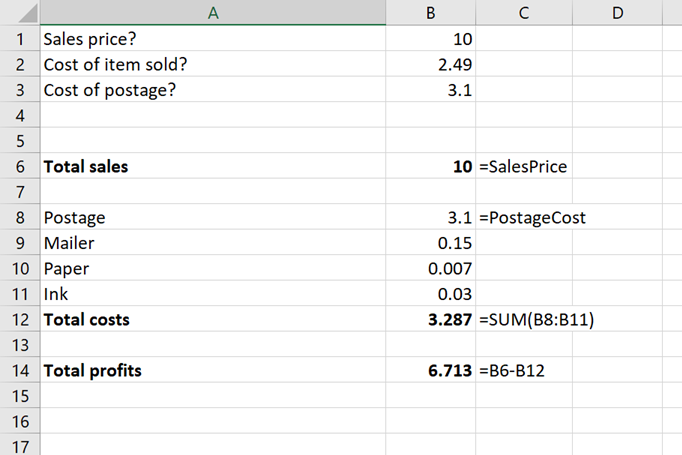Click the 'Total profits' label cell
Viewport: 682px width, 455px height.
213,370
